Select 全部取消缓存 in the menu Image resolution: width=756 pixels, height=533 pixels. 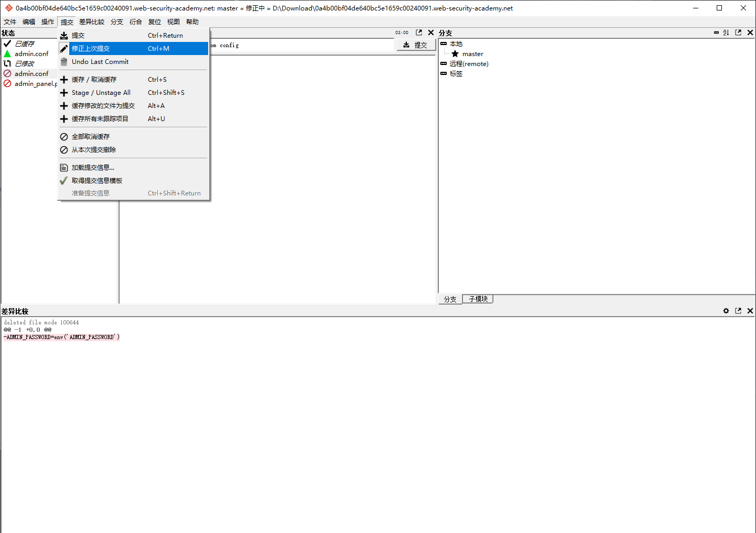tap(133, 136)
